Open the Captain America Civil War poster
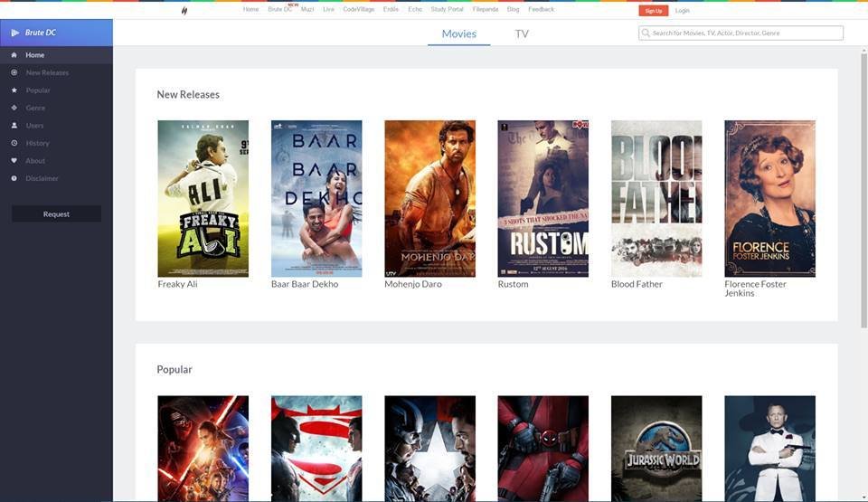 [x=430, y=449]
